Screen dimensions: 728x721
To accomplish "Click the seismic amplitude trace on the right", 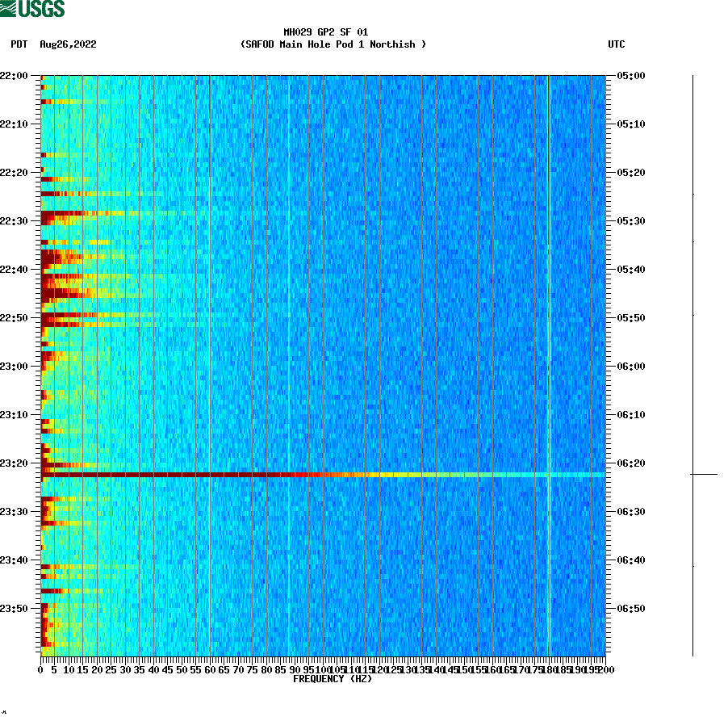I will [x=692, y=323].
